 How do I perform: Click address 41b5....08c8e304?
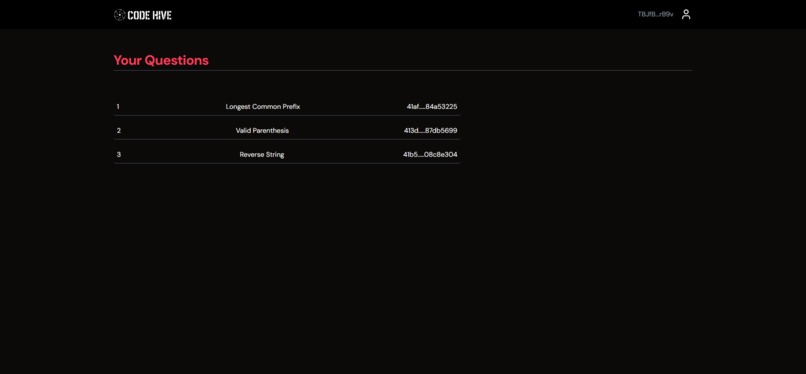pos(430,155)
